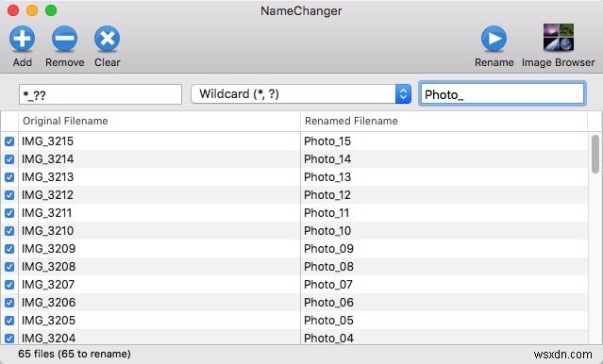Toggle the IMG_3207 checkbox
The height and width of the screenshot is (364, 603).
tap(9, 285)
